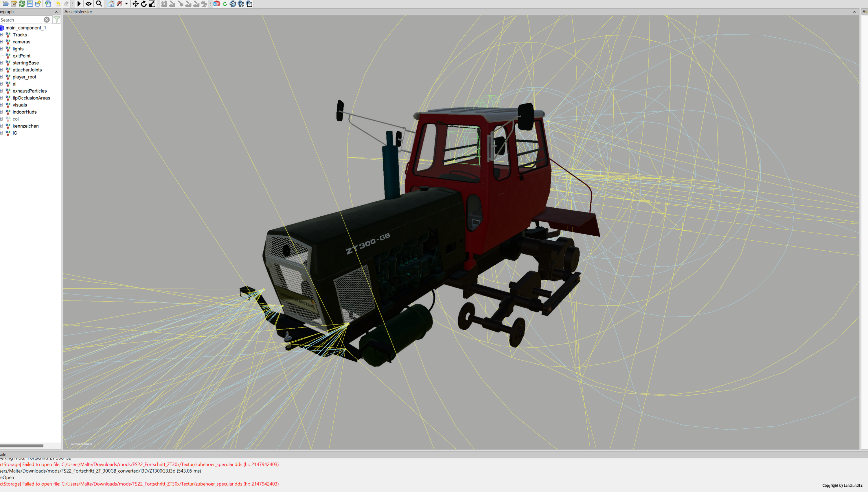Close the Ansichtsfenster viewport panel
Screen dimensions: 868x492
[854, 12]
